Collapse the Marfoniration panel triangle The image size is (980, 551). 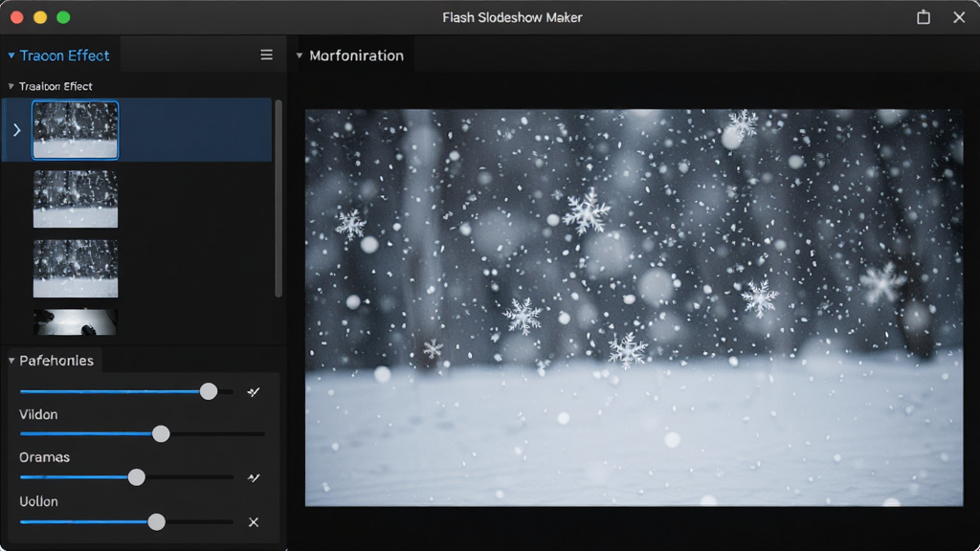(x=300, y=55)
